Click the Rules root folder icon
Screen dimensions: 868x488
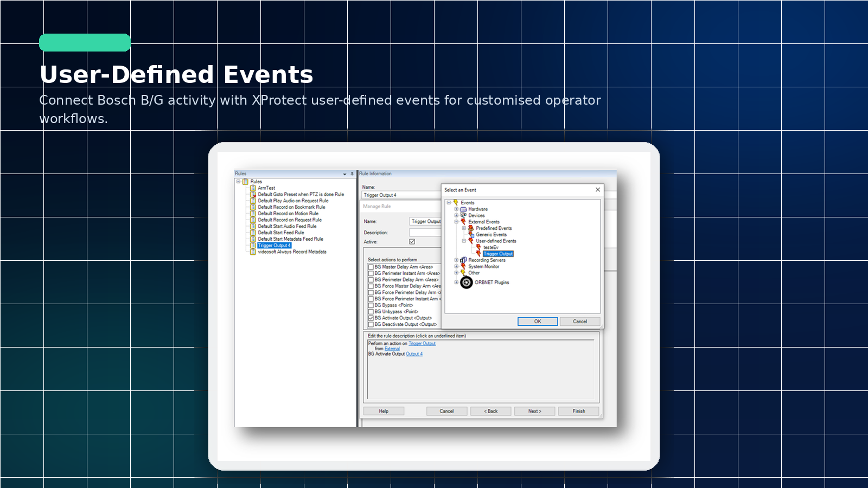click(x=245, y=182)
